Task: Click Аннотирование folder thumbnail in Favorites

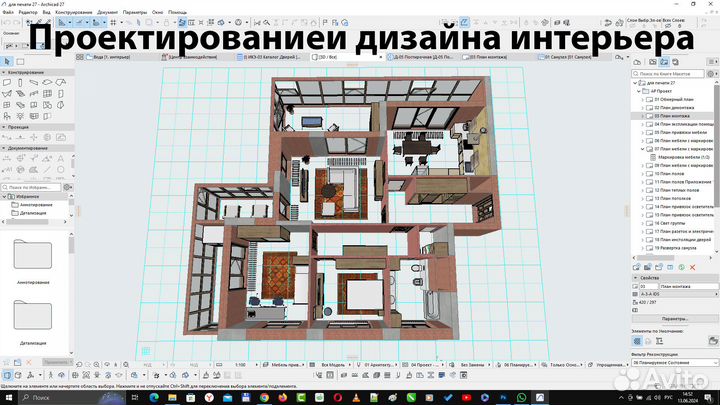Action: pos(33,254)
